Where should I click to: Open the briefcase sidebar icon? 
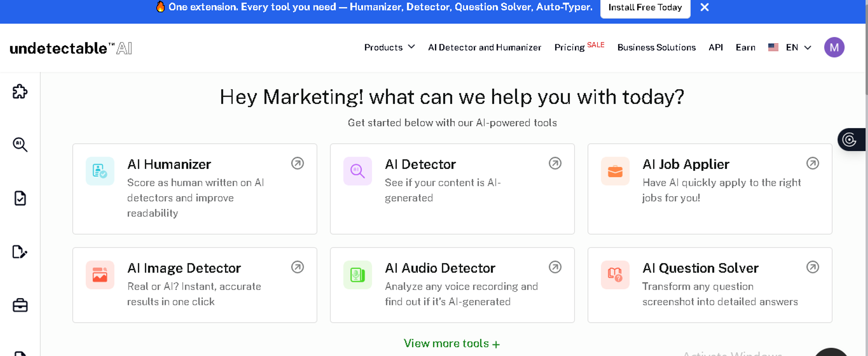tap(20, 305)
